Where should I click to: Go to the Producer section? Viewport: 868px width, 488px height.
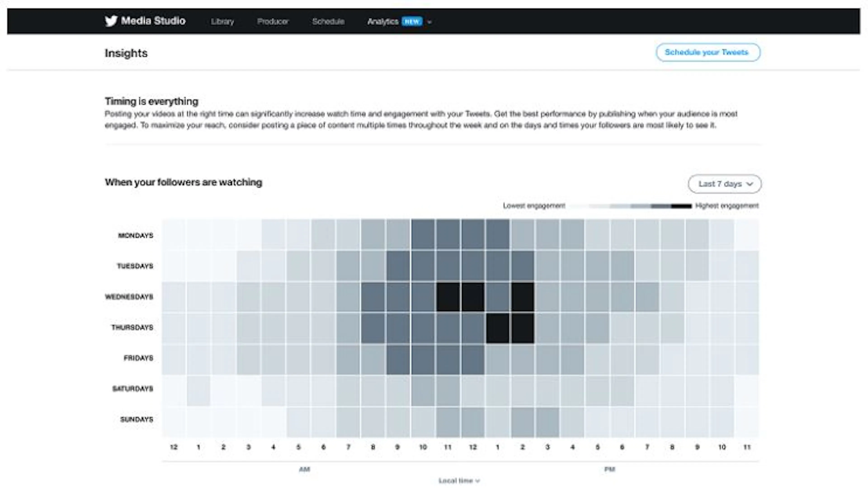coord(273,21)
